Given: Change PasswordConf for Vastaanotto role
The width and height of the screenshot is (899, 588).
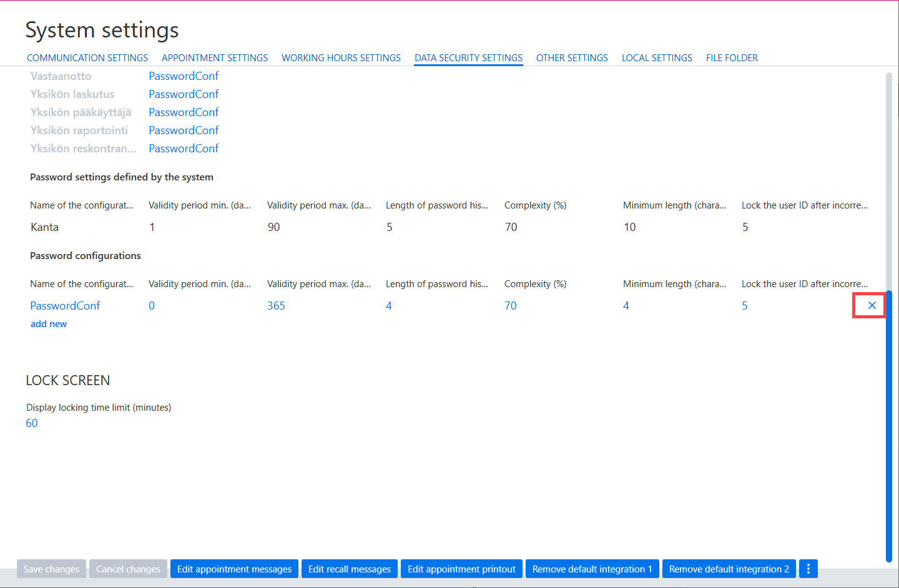Looking at the screenshot, I should click(184, 76).
